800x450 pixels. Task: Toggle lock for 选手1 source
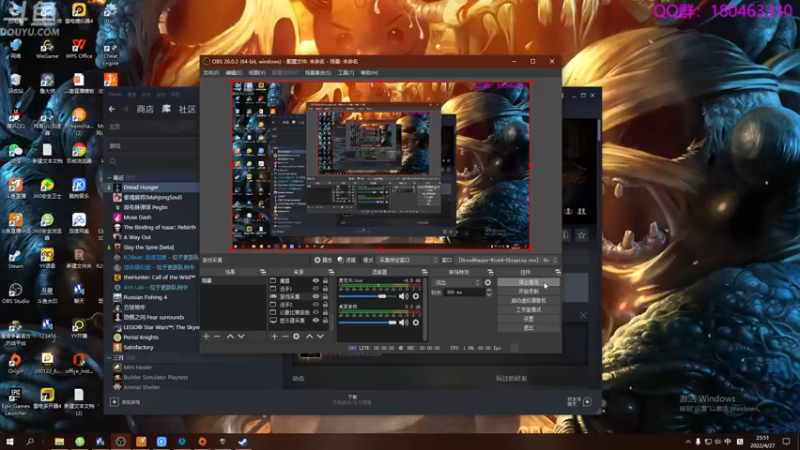325,288
